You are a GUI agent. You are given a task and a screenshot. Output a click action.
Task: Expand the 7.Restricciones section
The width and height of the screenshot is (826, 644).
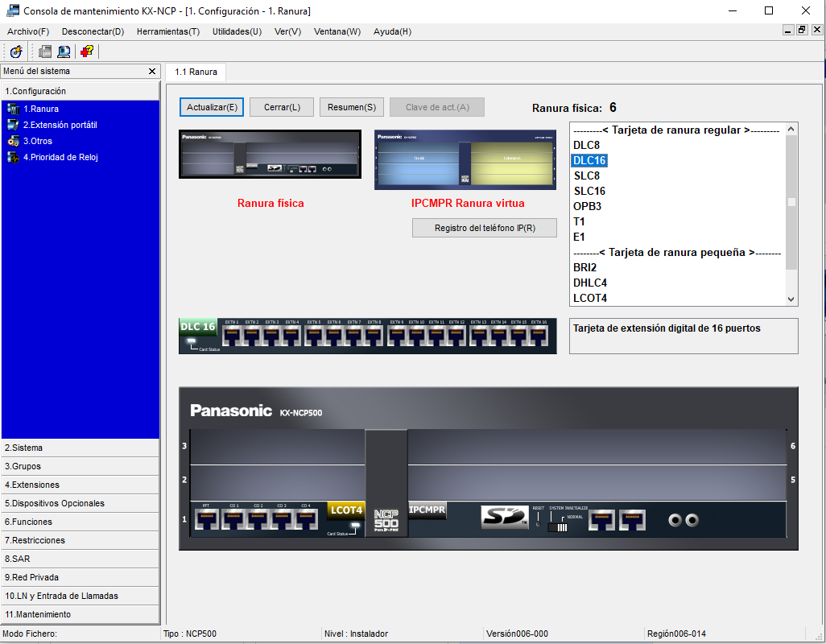80,540
